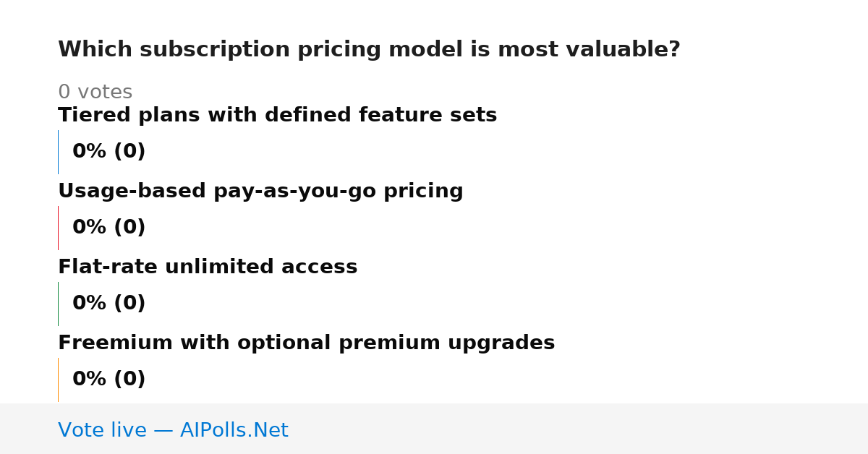
Task: Click the word AIPolls.Net in footer
Action: (x=234, y=430)
